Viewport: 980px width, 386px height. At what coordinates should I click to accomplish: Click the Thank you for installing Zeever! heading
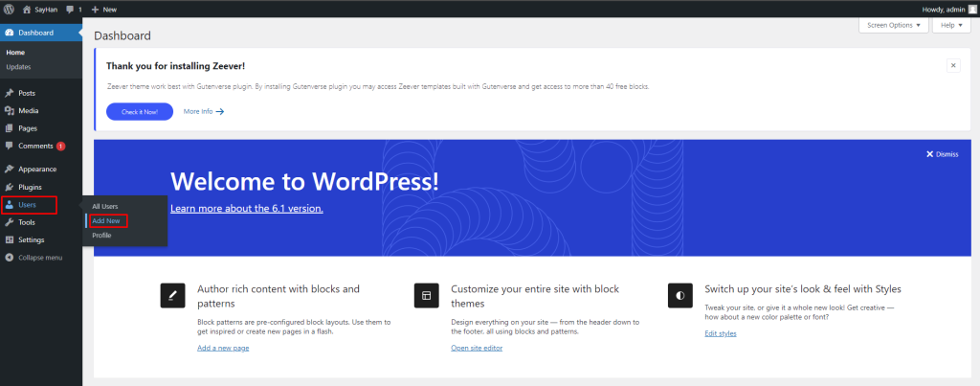click(175, 66)
